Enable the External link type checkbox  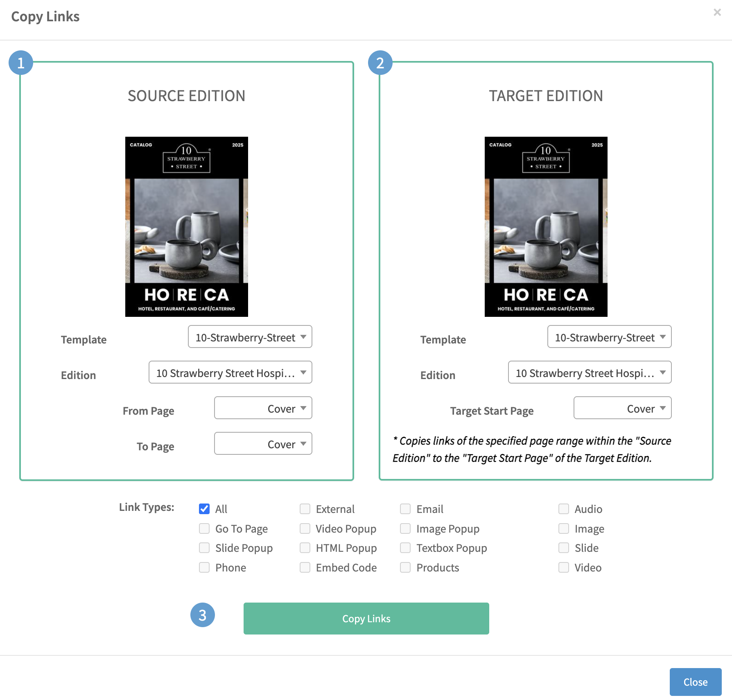tap(305, 509)
